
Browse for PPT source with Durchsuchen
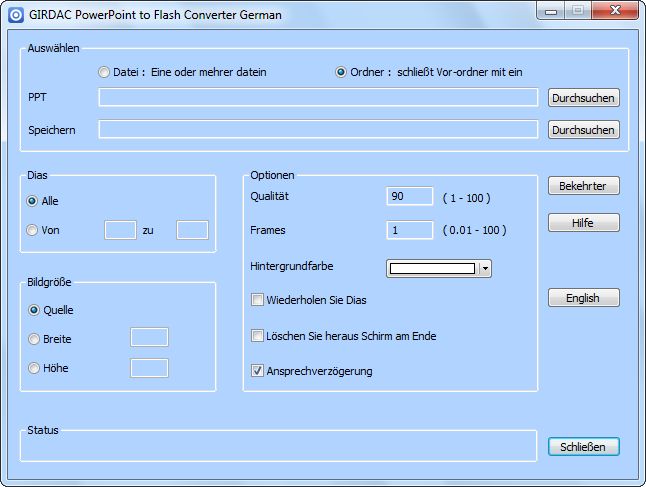[583, 98]
